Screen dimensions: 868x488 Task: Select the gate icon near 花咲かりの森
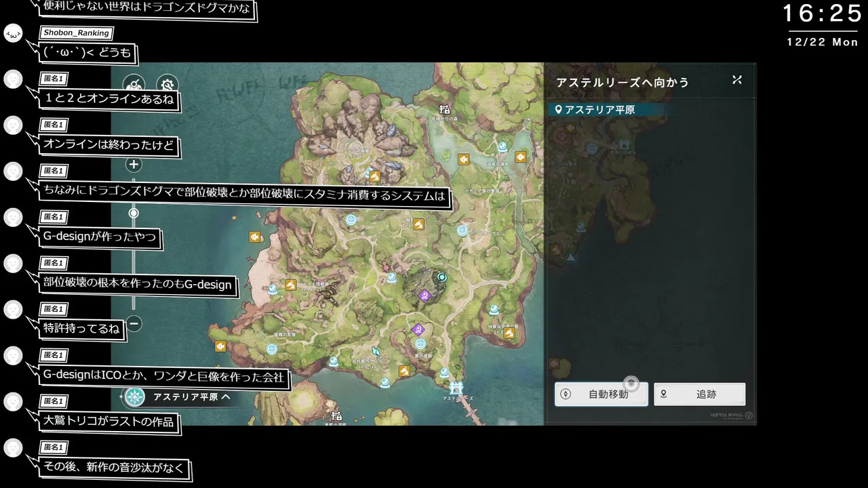coord(444,108)
